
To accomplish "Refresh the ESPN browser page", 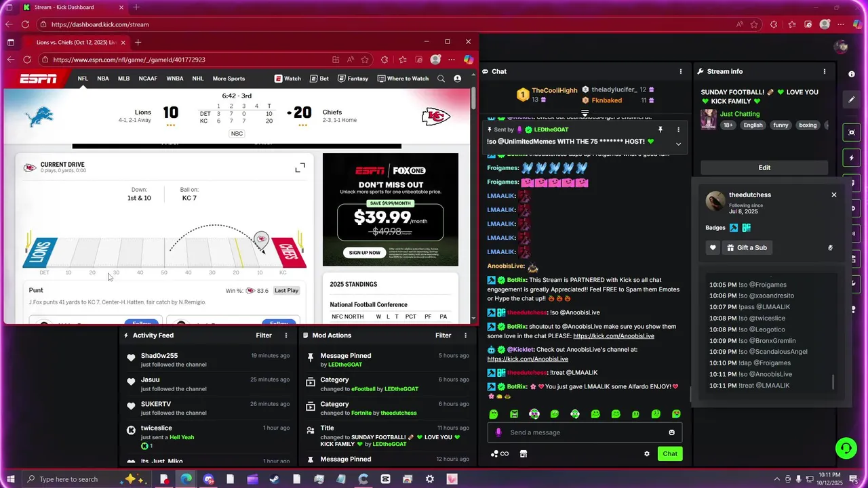I will tap(27, 60).
